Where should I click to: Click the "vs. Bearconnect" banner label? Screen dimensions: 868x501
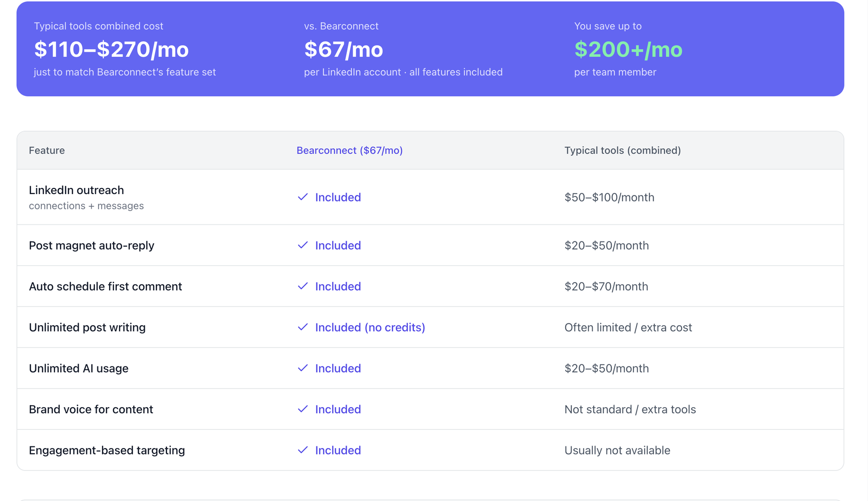click(x=341, y=26)
